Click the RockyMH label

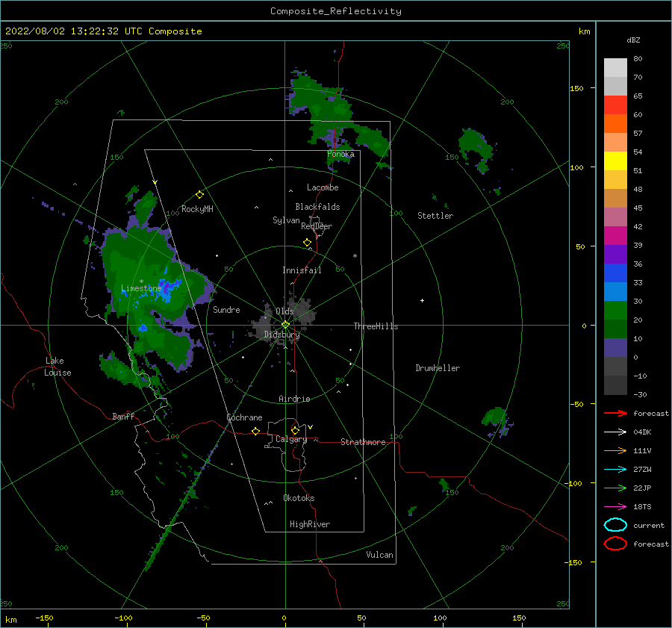[x=197, y=209]
